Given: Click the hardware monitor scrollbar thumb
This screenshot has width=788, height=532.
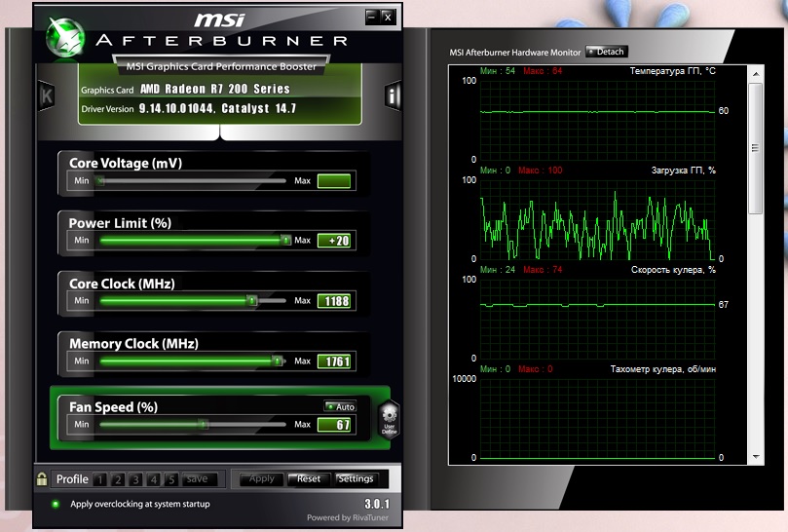Looking at the screenshot, I should (x=755, y=148).
